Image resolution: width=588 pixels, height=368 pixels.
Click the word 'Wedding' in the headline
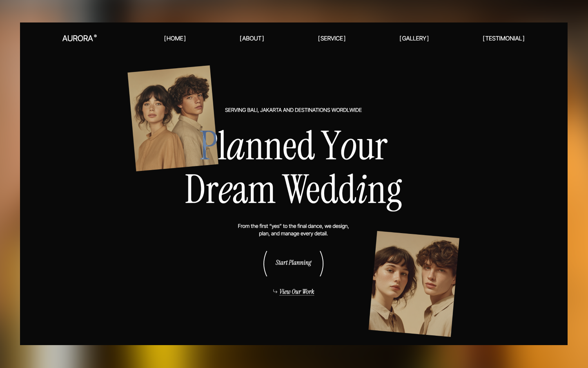[x=342, y=191]
